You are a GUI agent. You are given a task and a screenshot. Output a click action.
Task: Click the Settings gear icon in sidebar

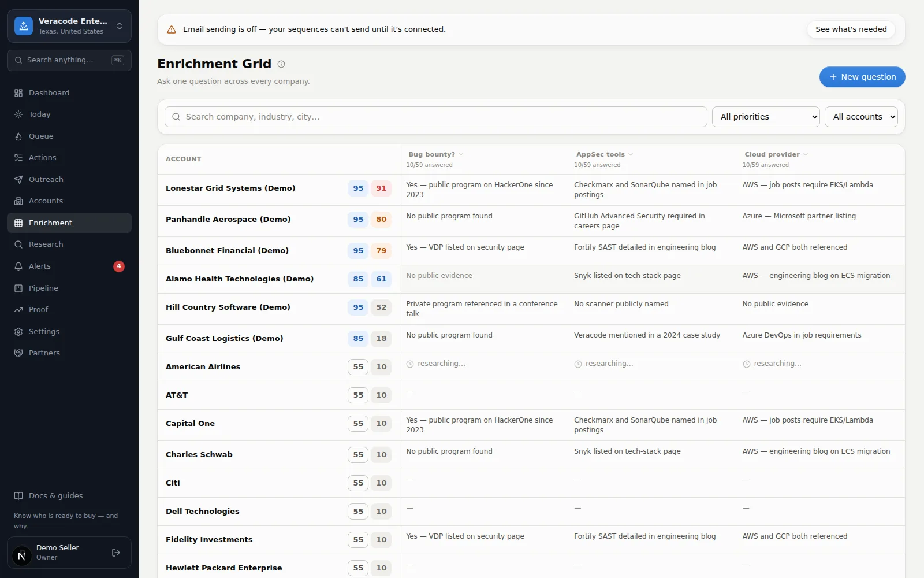coord(18,332)
